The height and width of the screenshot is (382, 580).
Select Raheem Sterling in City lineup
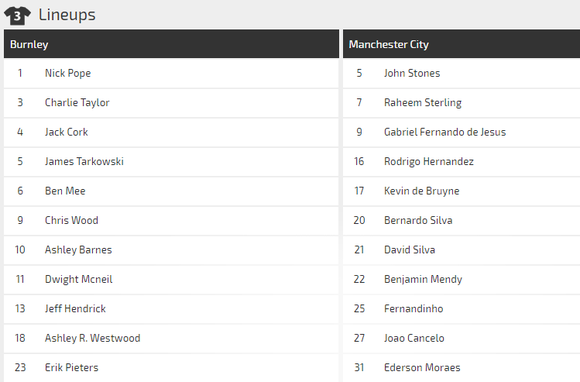[x=422, y=102]
